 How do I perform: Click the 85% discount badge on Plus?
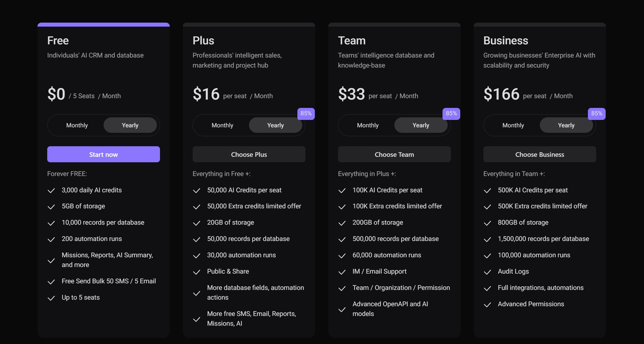click(306, 114)
